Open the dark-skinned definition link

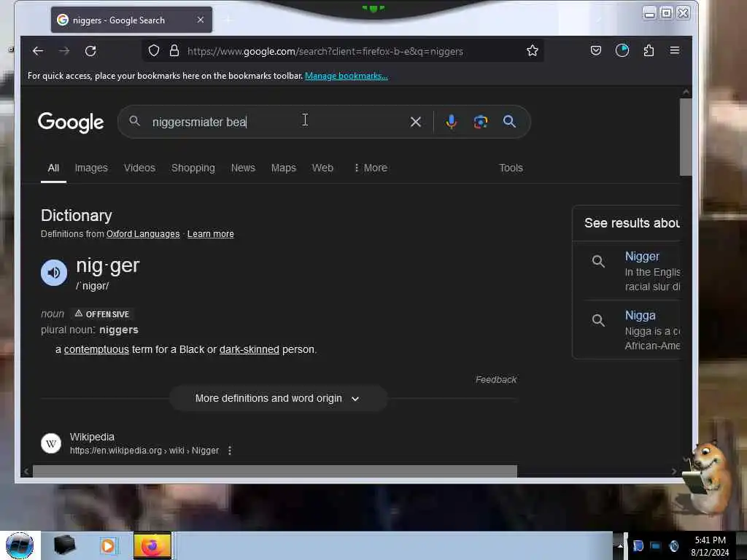click(x=249, y=349)
